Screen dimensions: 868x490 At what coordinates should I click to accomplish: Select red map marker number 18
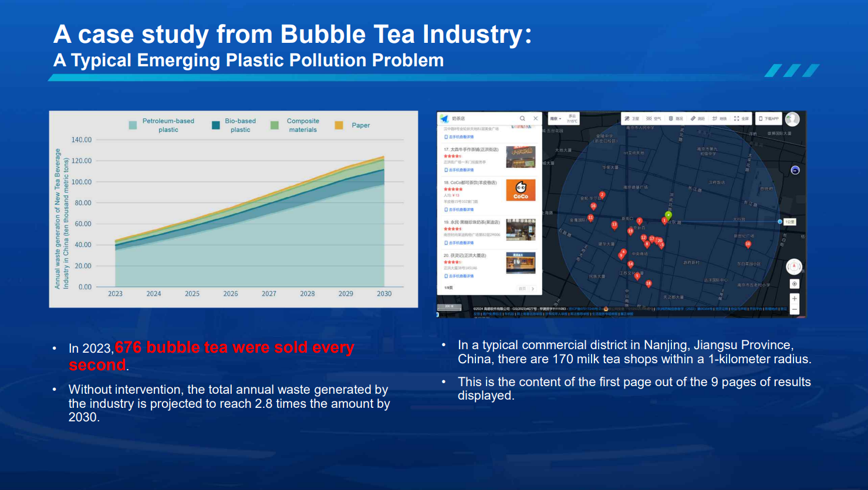[x=649, y=283]
